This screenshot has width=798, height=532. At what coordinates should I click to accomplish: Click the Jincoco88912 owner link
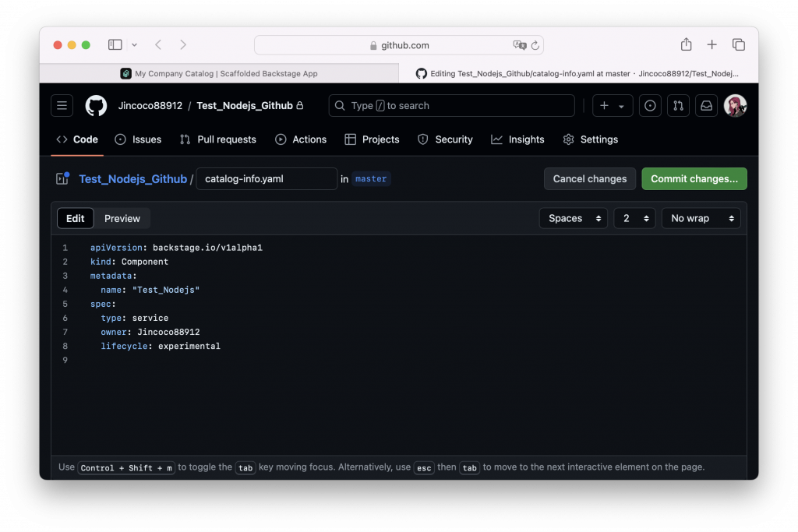(x=150, y=106)
